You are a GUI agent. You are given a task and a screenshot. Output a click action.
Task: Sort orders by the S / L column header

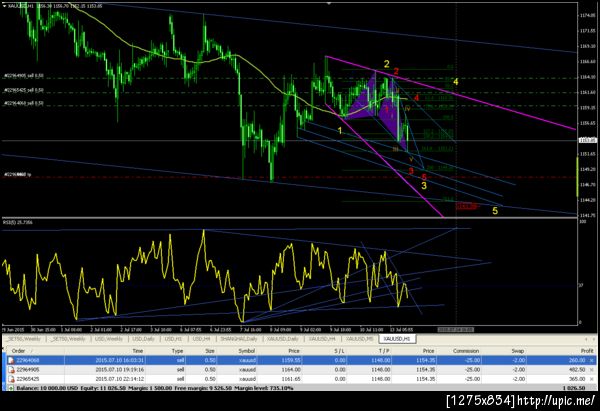point(339,351)
